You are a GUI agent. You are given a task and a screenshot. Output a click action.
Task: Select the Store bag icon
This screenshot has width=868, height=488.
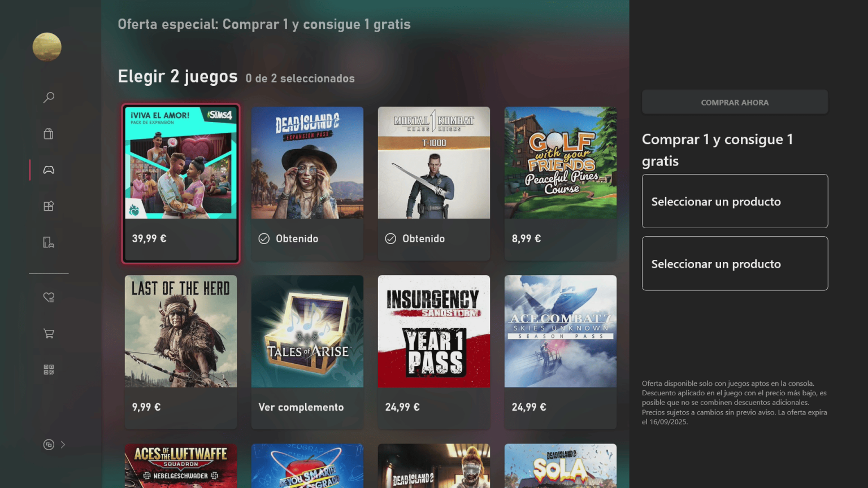pos(49,133)
